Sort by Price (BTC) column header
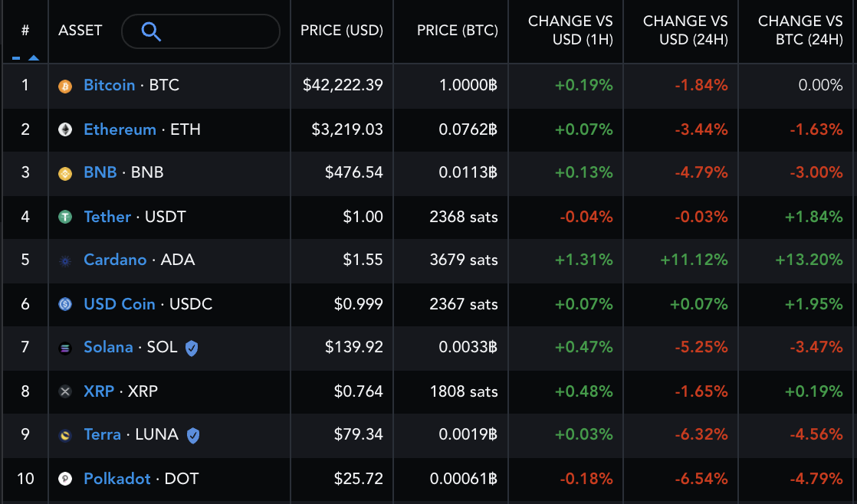 click(x=457, y=31)
